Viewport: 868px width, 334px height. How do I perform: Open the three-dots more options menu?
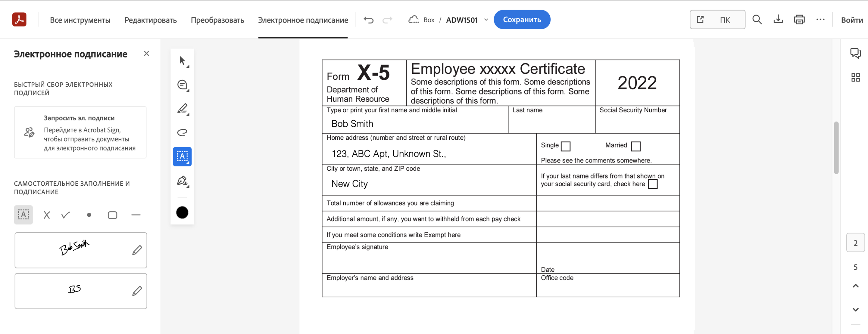point(820,20)
